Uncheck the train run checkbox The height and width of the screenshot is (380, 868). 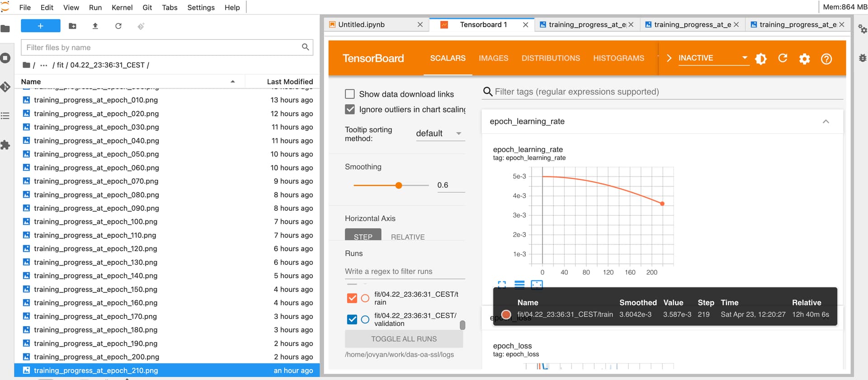(352, 298)
